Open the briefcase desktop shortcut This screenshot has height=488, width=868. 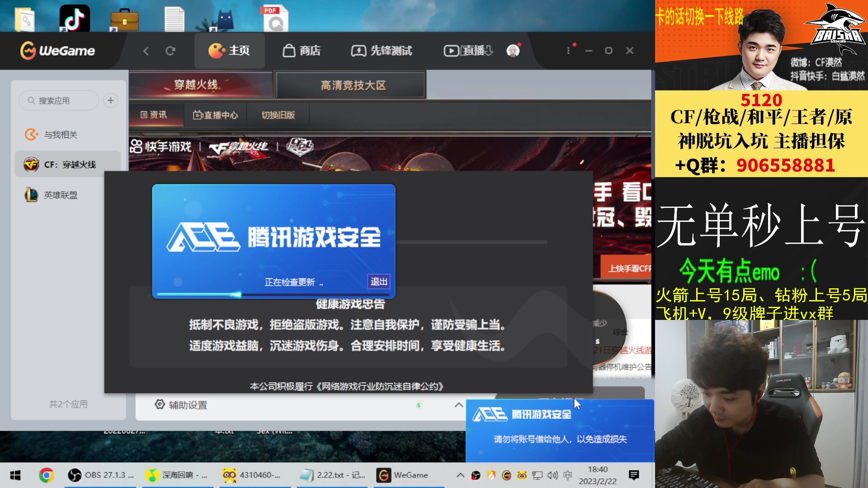[124, 20]
